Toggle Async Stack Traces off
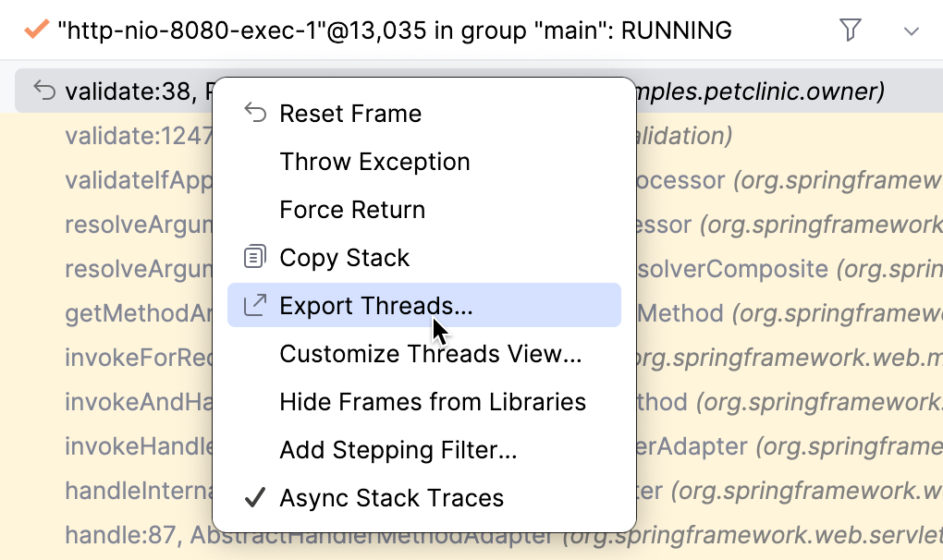The height and width of the screenshot is (560, 943). 391,497
